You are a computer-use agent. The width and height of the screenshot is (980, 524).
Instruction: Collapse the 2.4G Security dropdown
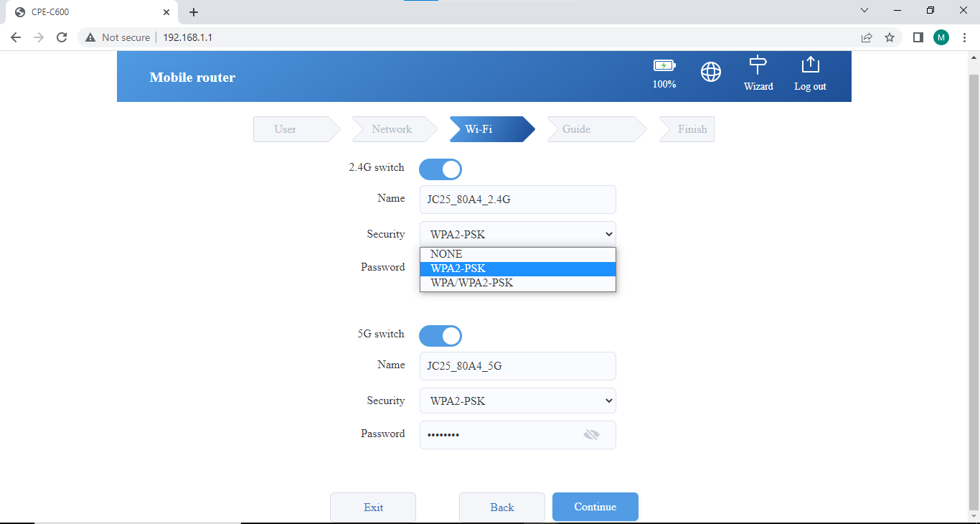click(x=517, y=235)
